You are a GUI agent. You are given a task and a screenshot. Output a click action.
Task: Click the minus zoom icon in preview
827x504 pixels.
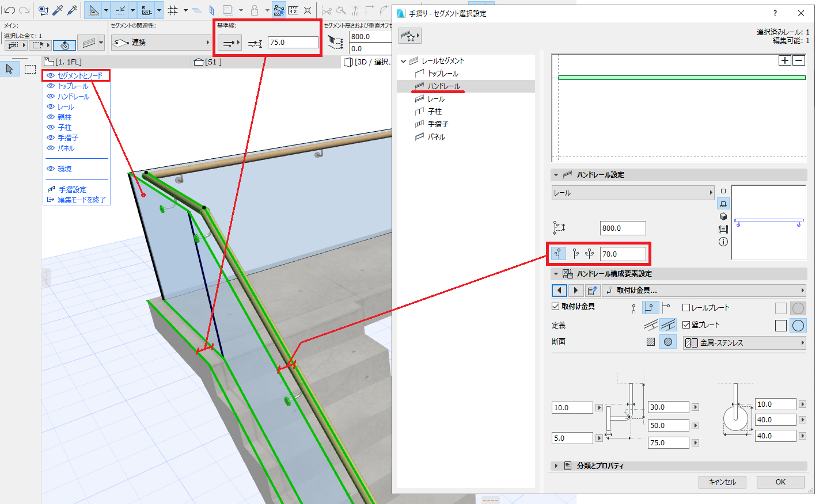pyautogui.click(x=798, y=60)
